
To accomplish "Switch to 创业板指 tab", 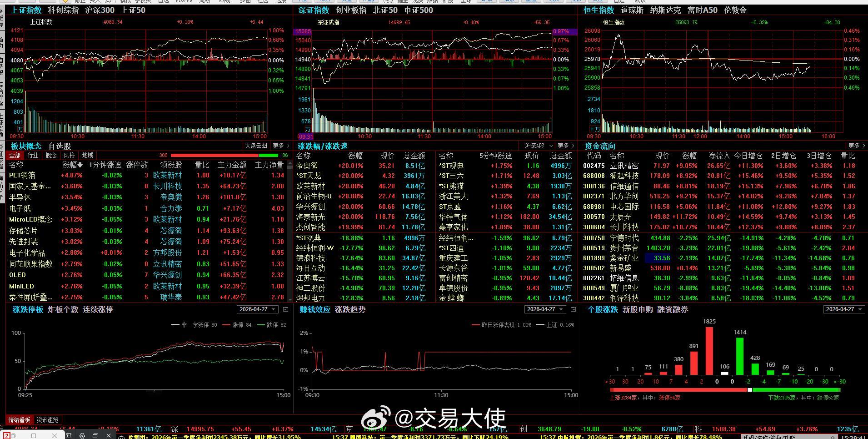I will 351,10.
